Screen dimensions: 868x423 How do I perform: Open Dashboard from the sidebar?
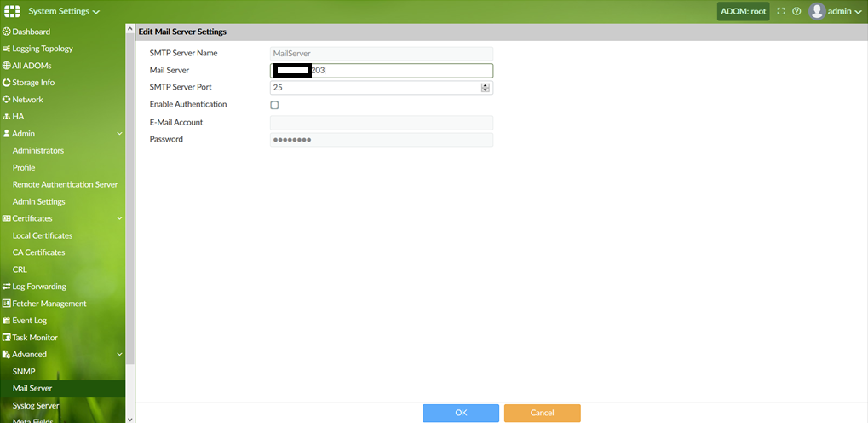coord(31,32)
